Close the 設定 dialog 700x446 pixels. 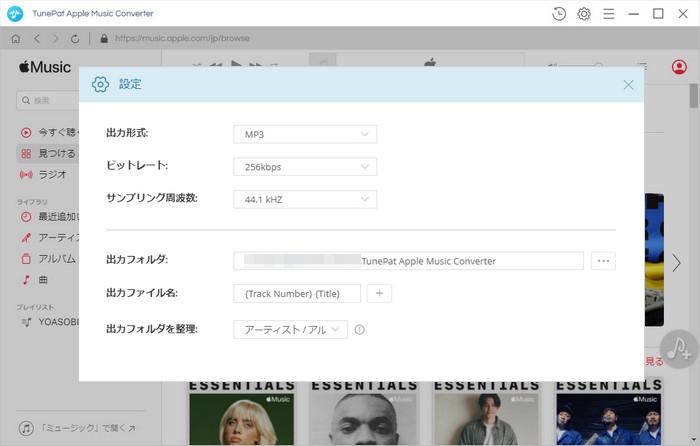[628, 85]
